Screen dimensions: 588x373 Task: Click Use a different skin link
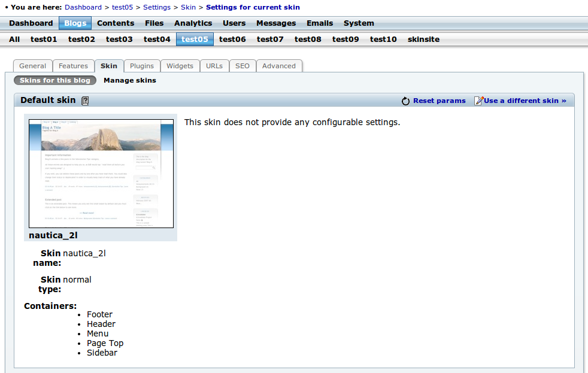tap(525, 101)
